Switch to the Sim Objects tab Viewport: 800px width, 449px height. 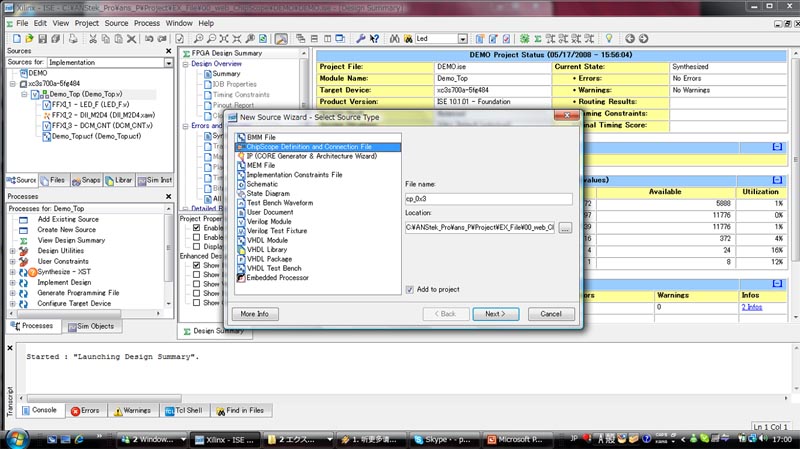pos(91,327)
